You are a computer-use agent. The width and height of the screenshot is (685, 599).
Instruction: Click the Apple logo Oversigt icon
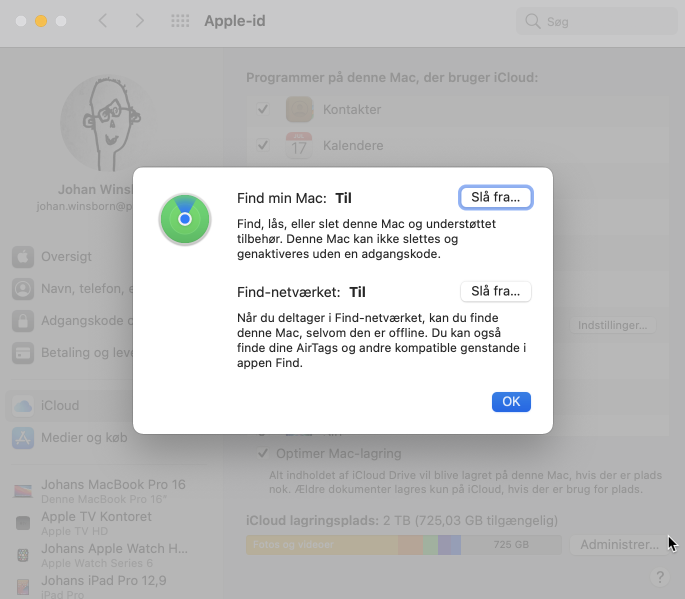[23, 256]
